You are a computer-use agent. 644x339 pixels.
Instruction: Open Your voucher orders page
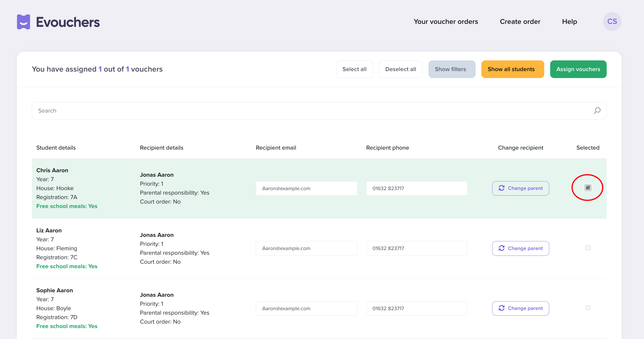click(445, 22)
